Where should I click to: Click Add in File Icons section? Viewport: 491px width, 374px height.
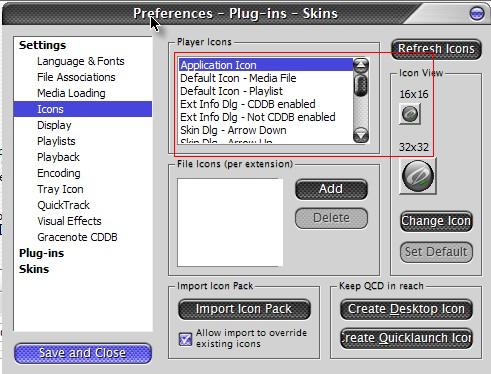point(331,189)
